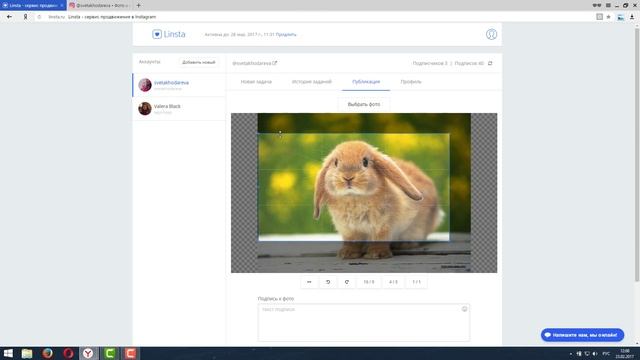Viewport: 640px width, 360px height.
Task: Click the flip horizontal crop icon
Action: [x=309, y=282]
